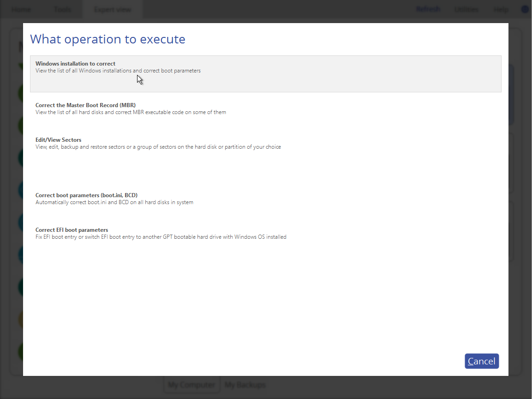Screen dimensions: 532x399
Task: Switch to the Tools tab
Action: point(62,9)
